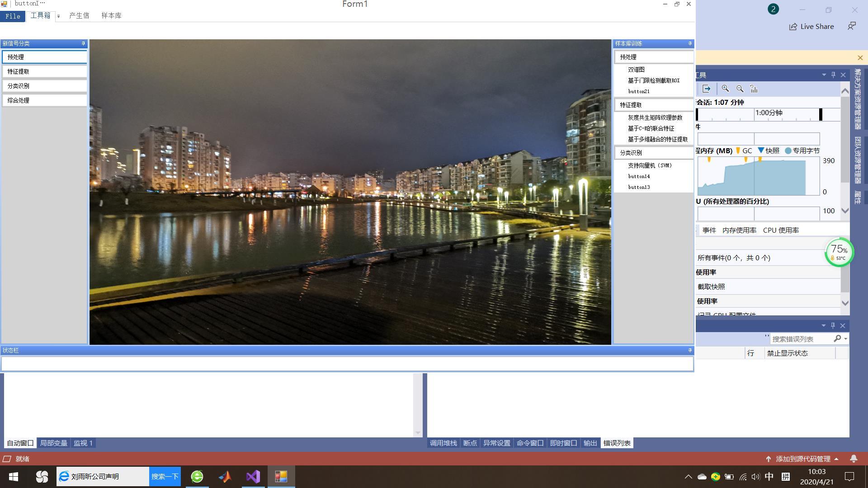
Task: Click the error list search magnifier icon
Action: tap(837, 338)
